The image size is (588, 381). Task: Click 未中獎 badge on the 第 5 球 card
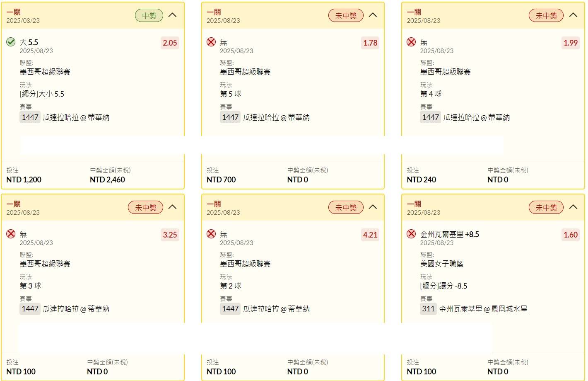coord(346,16)
